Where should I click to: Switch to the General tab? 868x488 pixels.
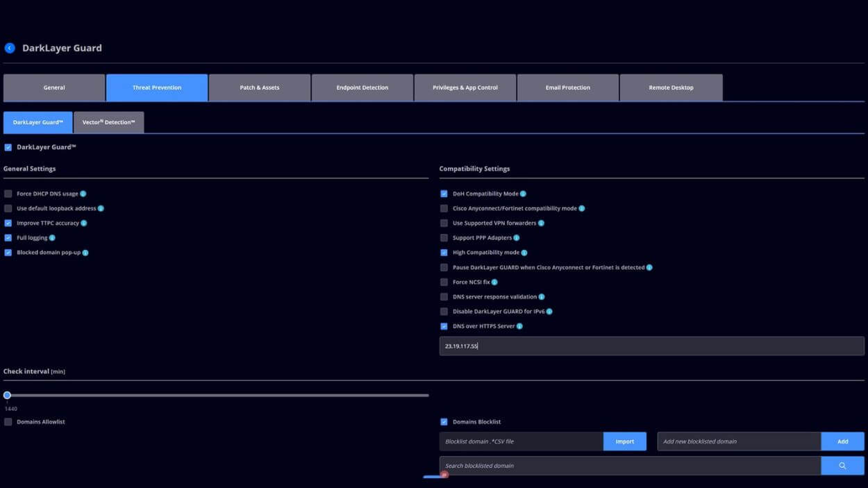click(54, 87)
